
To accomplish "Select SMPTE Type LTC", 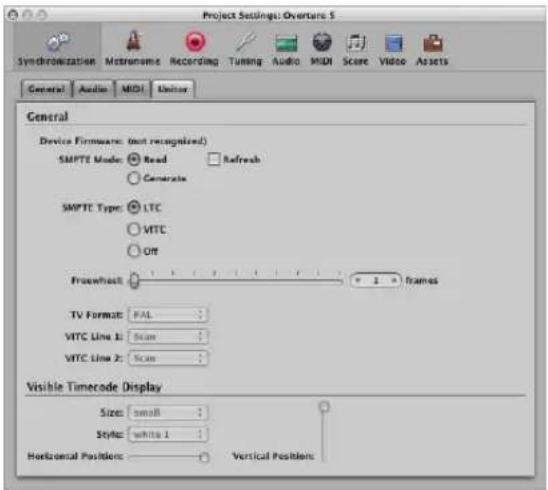I will [134, 208].
